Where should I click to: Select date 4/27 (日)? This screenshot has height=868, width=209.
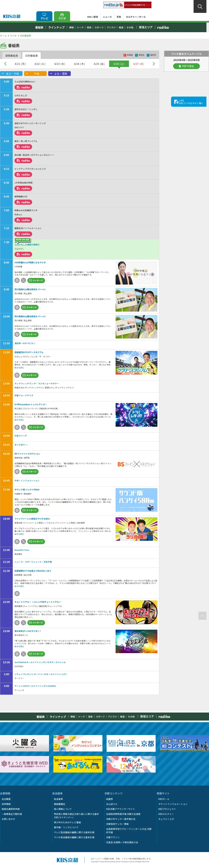coord(138,64)
